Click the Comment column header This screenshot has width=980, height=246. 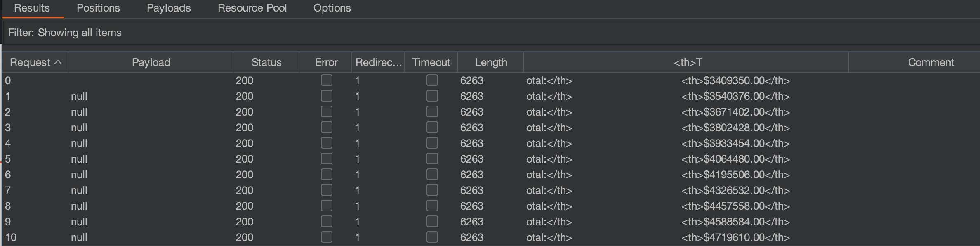[931, 62]
